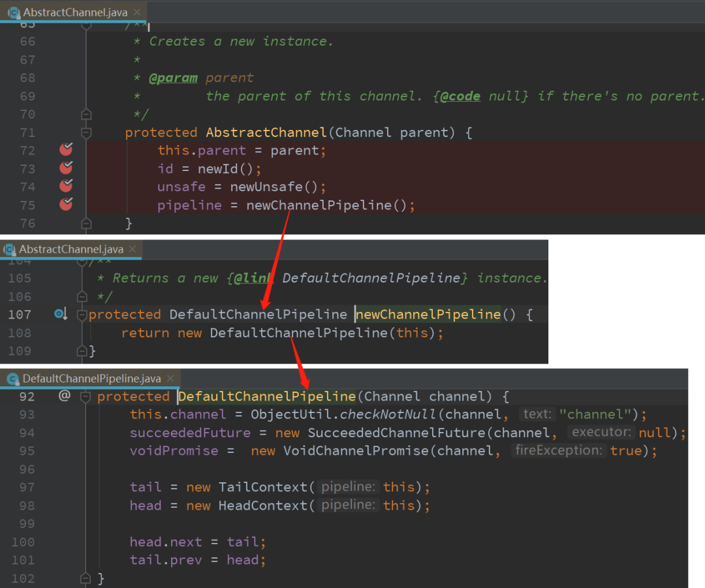Click HeadContext on line 98
The height and width of the screenshot is (588, 705).
(262, 506)
